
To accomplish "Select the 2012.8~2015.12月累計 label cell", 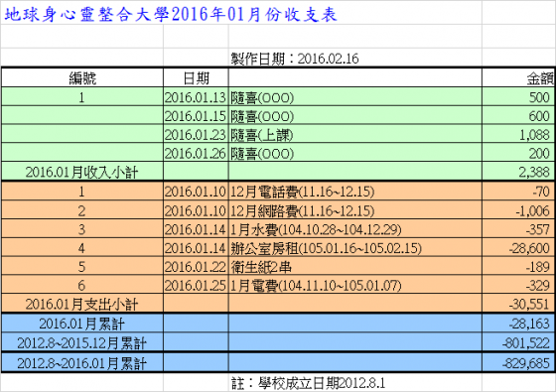I will click(82, 342).
